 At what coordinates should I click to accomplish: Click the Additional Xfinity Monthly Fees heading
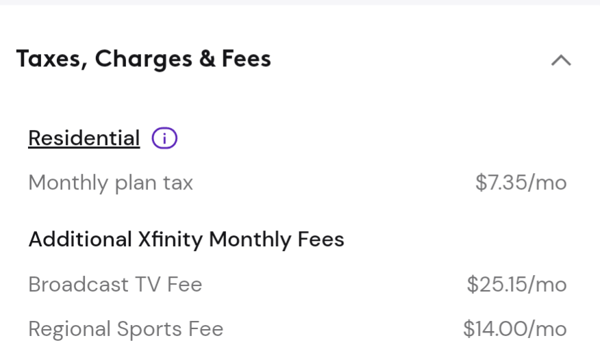click(186, 239)
